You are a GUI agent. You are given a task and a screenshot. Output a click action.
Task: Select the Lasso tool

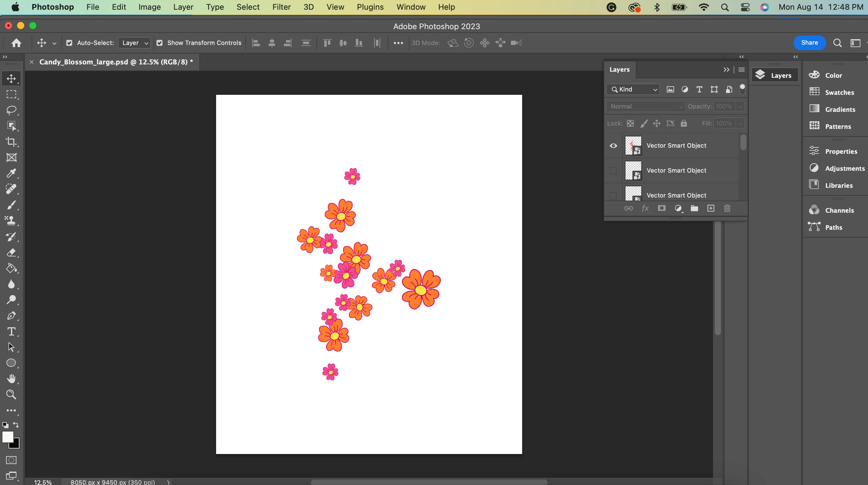coord(11,110)
